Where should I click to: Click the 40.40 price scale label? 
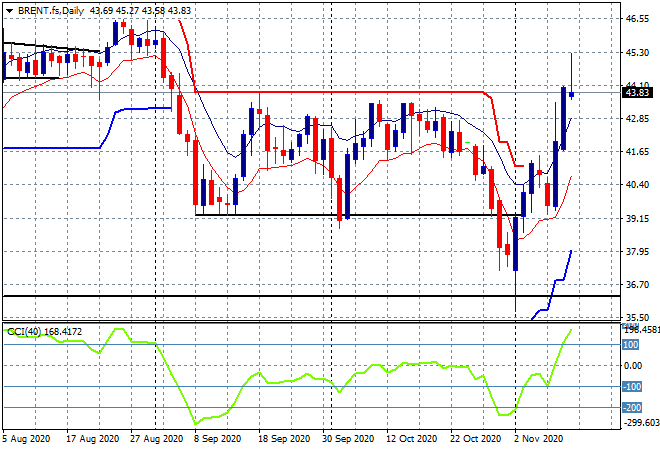tap(637, 184)
